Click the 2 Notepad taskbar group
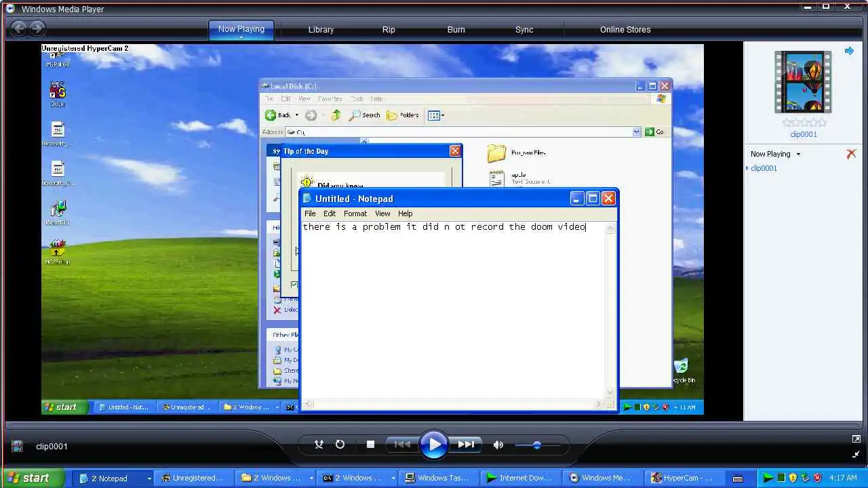Screen dimensions: 868x488 coord(113,478)
